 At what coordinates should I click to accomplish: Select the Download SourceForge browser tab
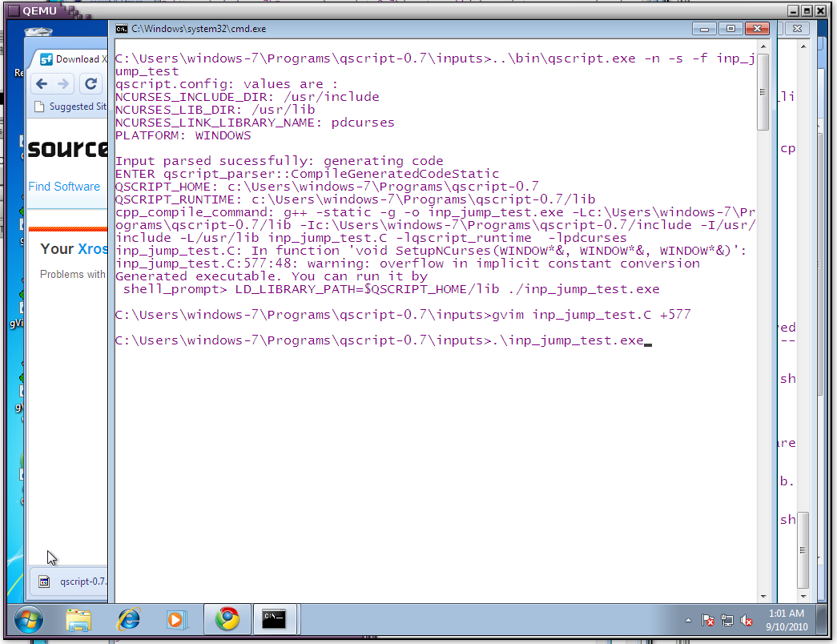70,58
